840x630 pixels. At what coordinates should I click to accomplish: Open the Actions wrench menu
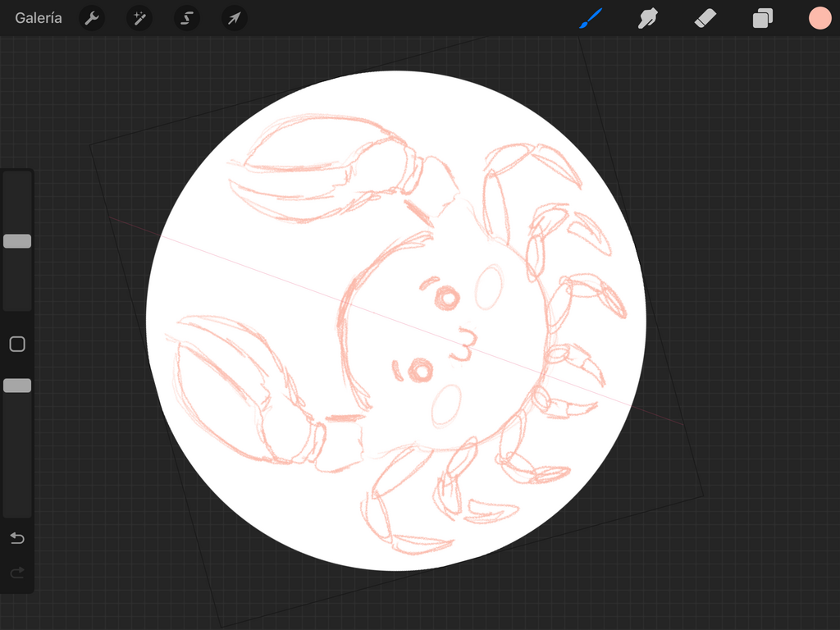(x=92, y=18)
